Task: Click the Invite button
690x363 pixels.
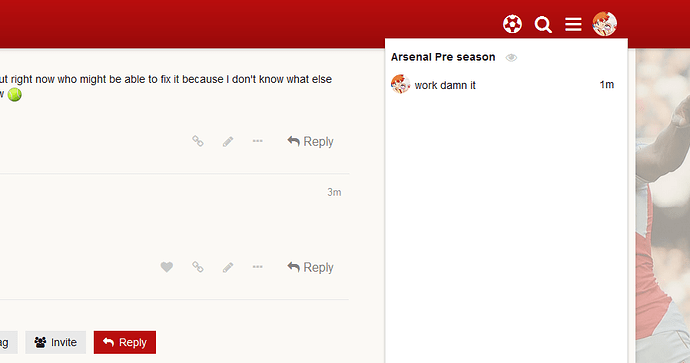Action: (x=55, y=342)
